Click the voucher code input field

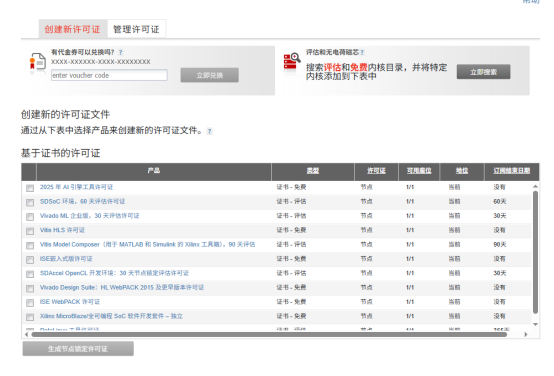[x=109, y=75]
